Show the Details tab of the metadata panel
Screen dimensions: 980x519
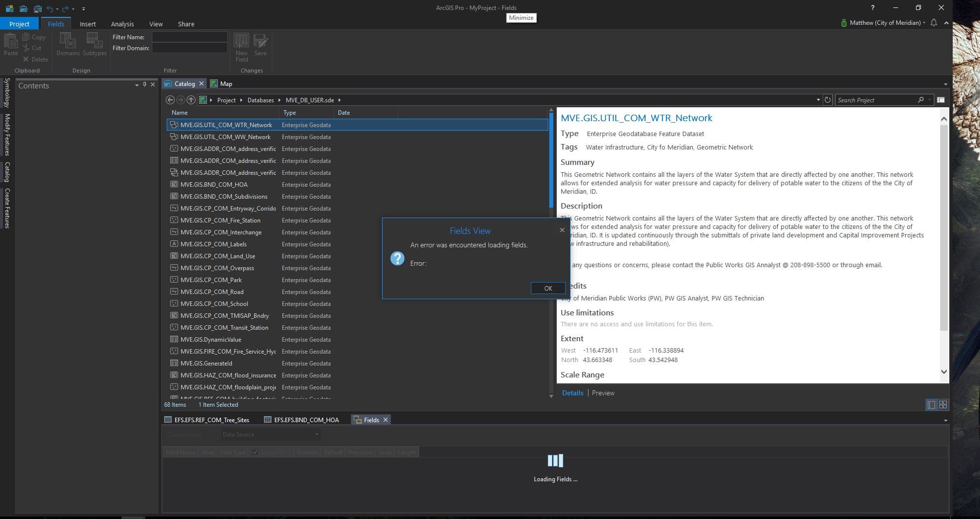pos(573,393)
